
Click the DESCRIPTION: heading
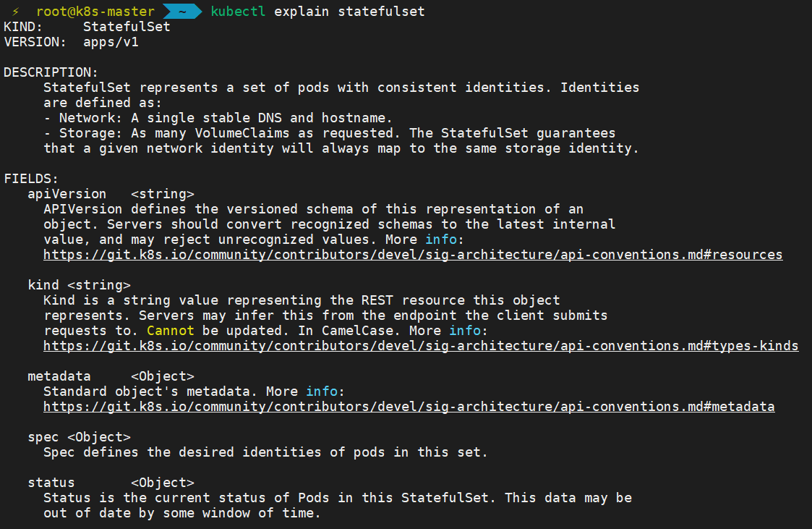coord(51,72)
